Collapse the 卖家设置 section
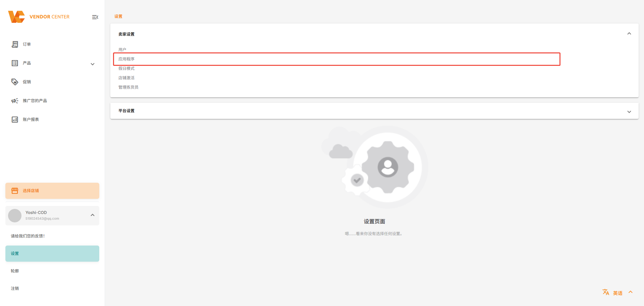The image size is (644, 306). pos(629,34)
